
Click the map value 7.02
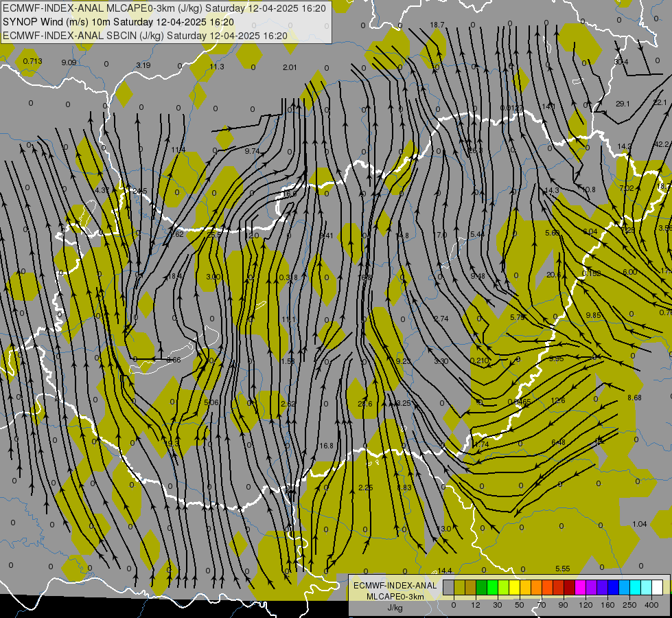pos(627,188)
